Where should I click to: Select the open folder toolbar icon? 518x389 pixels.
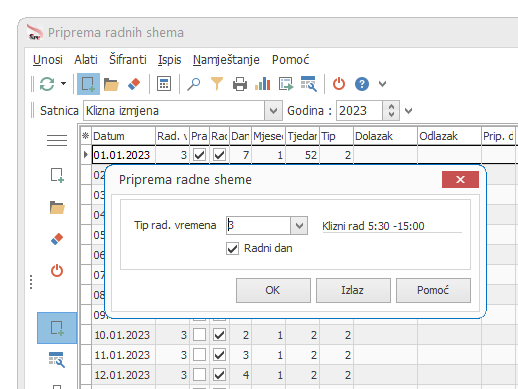[x=111, y=84]
